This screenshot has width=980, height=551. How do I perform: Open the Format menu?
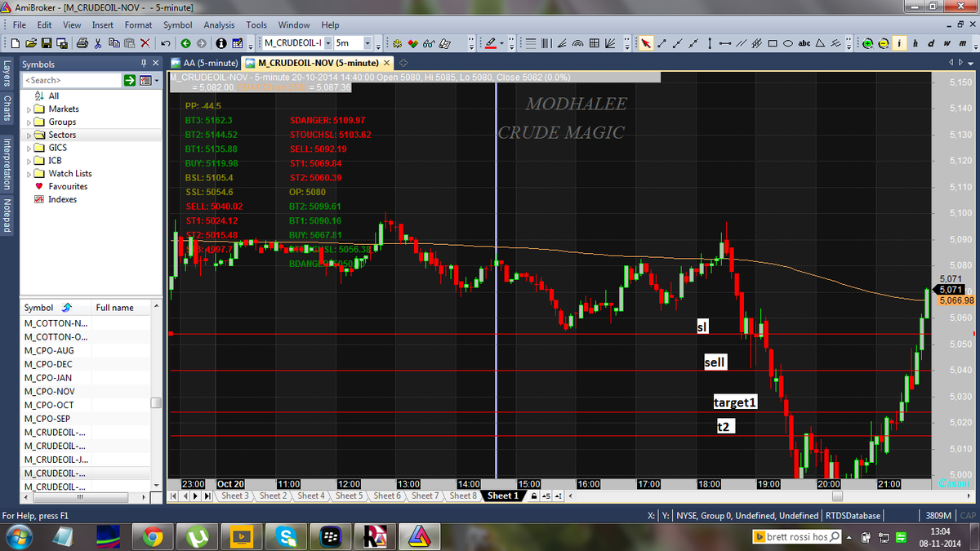[x=138, y=25]
